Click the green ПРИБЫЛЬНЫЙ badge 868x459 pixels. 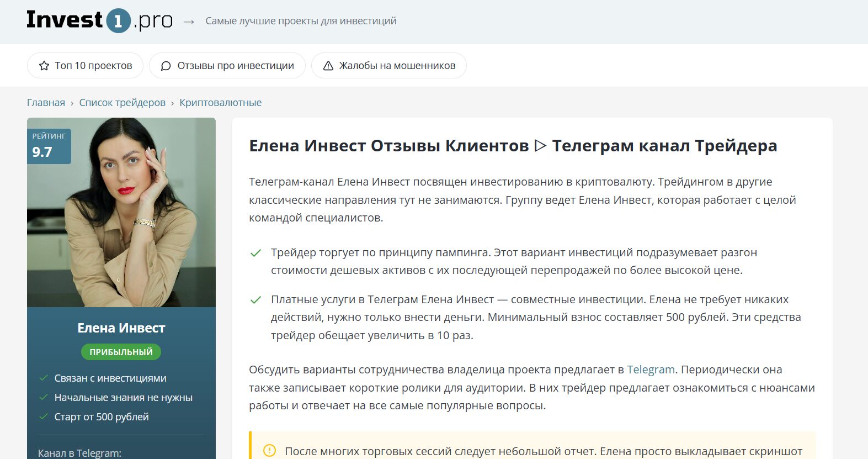point(121,352)
